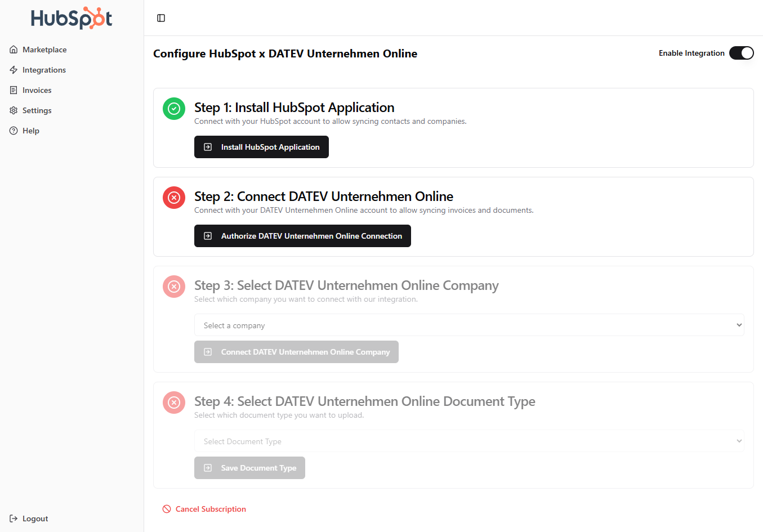Click the Configure HubSpot x DATEV heading
This screenshot has width=763, height=532.
(x=285, y=53)
